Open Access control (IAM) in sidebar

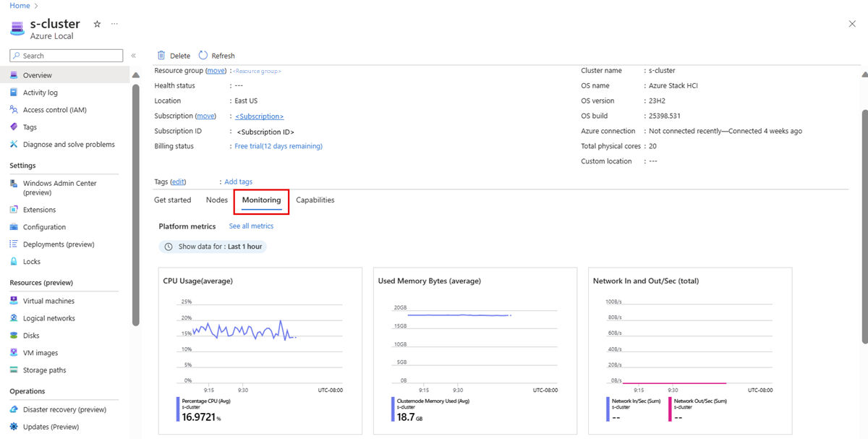pyautogui.click(x=54, y=110)
